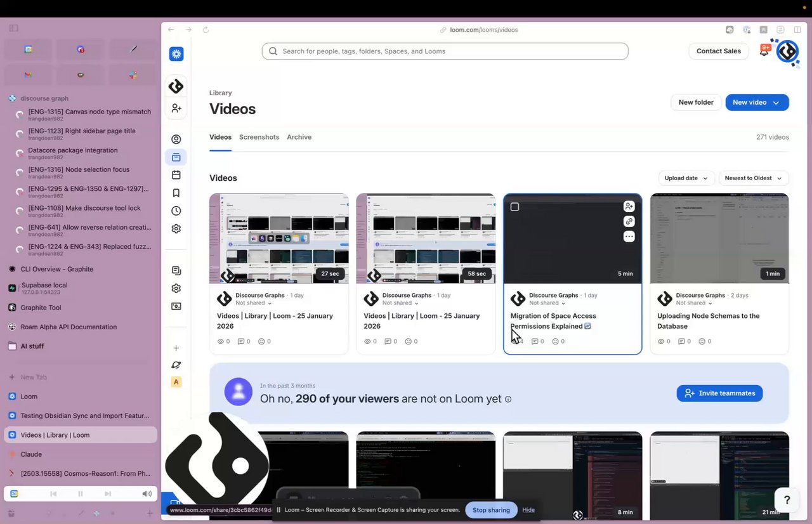Switch to the Screenshots tab
Viewport: 812px width, 524px height.
pyautogui.click(x=259, y=137)
